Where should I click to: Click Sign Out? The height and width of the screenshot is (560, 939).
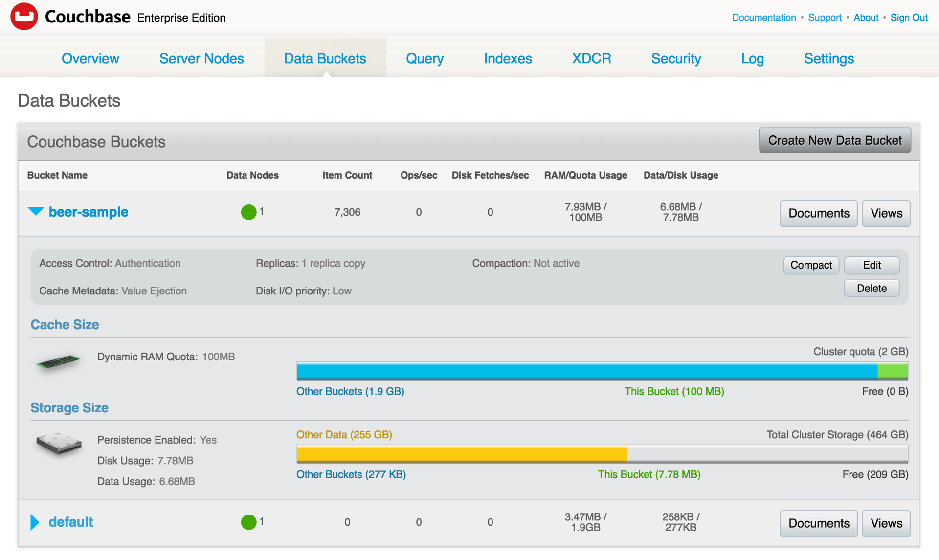[909, 18]
